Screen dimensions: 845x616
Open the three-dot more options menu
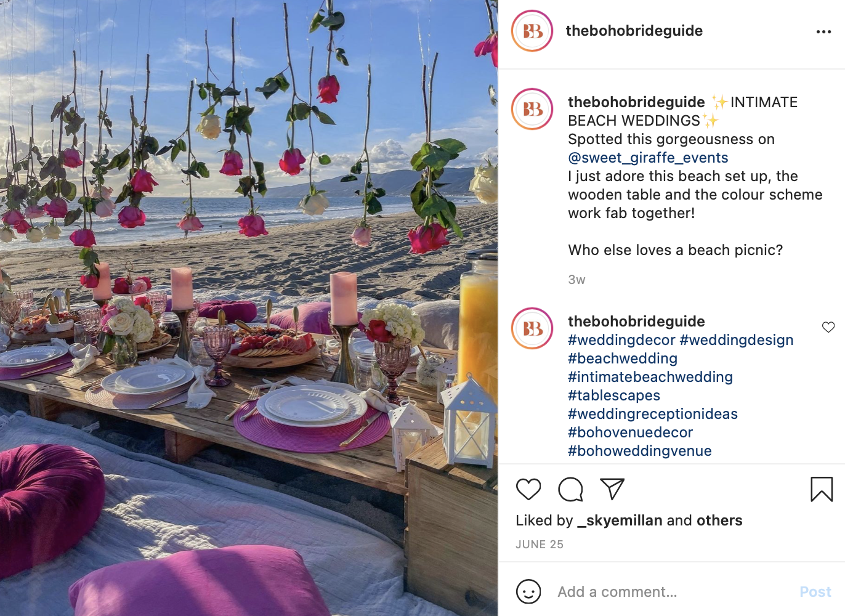pos(823,31)
